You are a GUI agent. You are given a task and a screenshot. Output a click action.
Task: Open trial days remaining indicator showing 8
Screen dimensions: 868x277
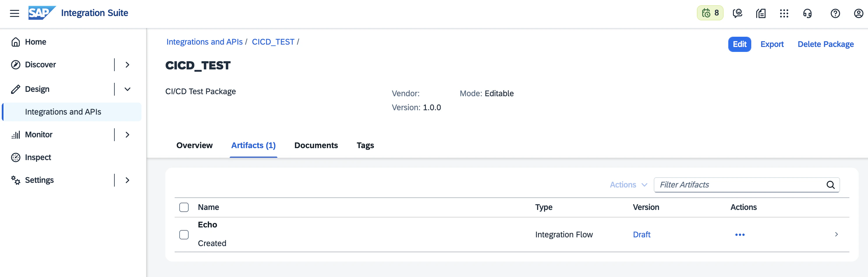tap(710, 13)
